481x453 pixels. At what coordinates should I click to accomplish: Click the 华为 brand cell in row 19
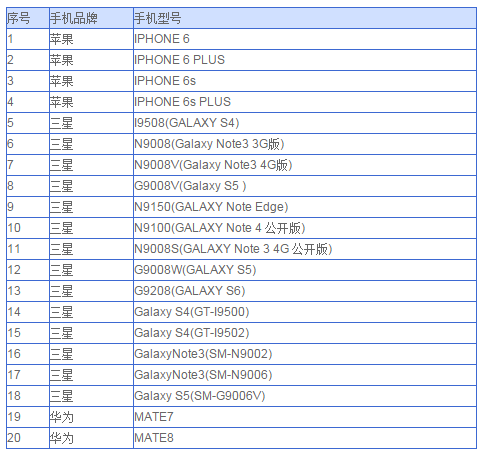tap(91, 417)
